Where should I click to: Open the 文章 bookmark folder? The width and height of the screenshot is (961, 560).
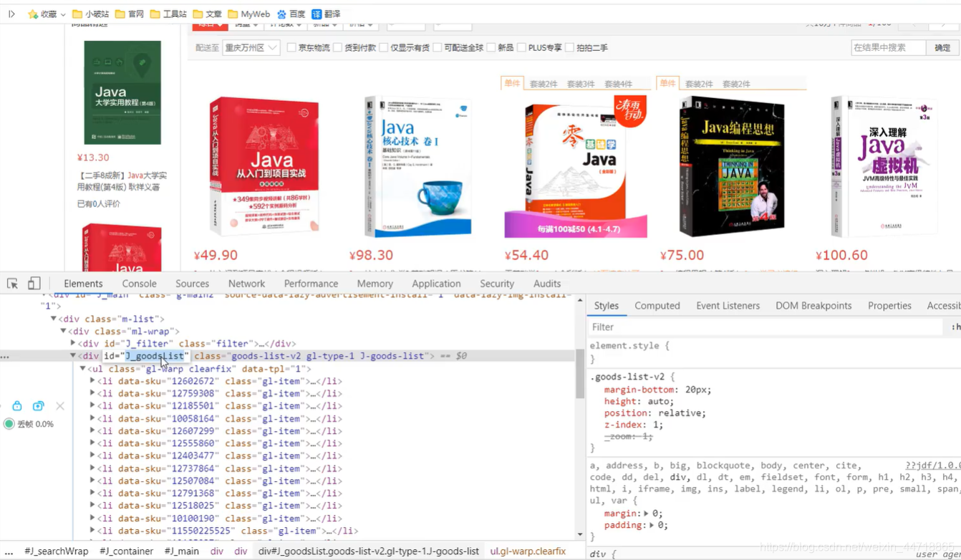click(x=207, y=14)
